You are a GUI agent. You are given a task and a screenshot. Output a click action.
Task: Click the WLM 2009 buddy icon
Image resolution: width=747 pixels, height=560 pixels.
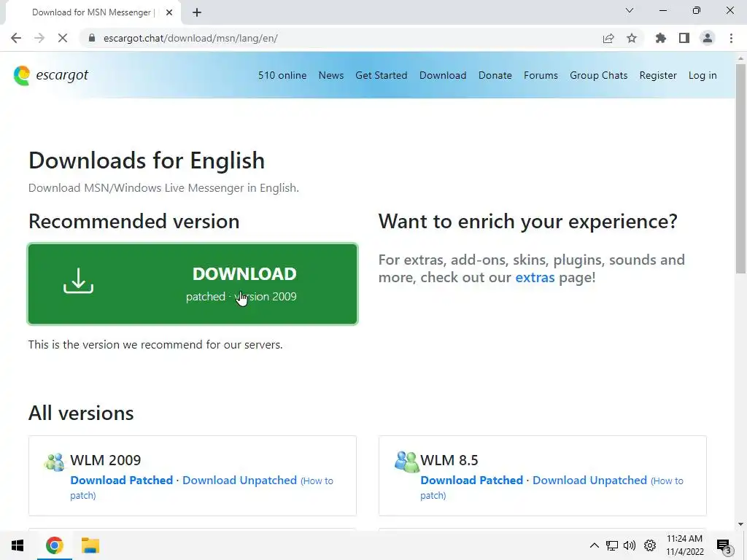(54, 462)
